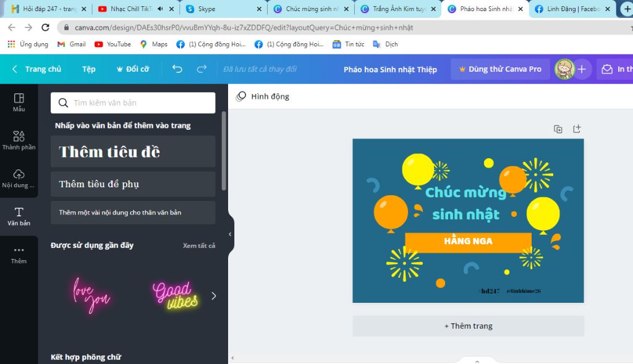Mute the audio on YouTube tab
The width and height of the screenshot is (633, 364).
tap(160, 9)
